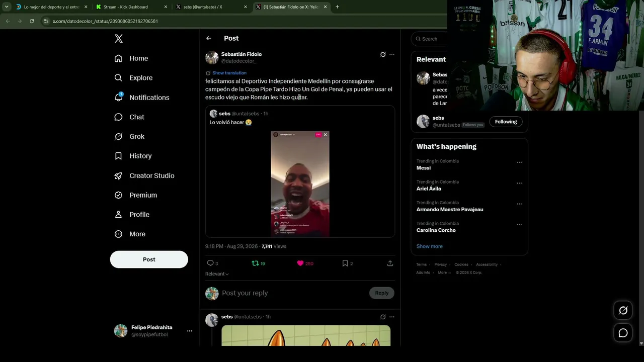Reload the page in the browser toolbar
Screen dimensions: 644x362
coord(32,21)
